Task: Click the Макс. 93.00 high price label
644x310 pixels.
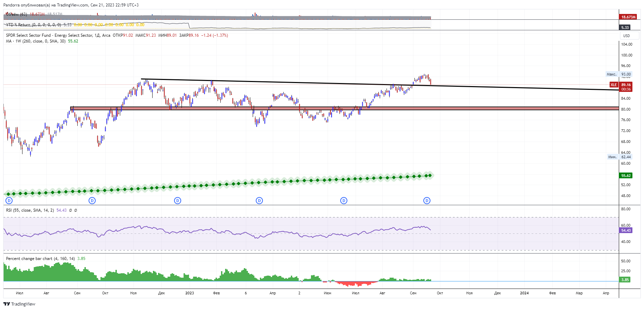Action: 619,74
